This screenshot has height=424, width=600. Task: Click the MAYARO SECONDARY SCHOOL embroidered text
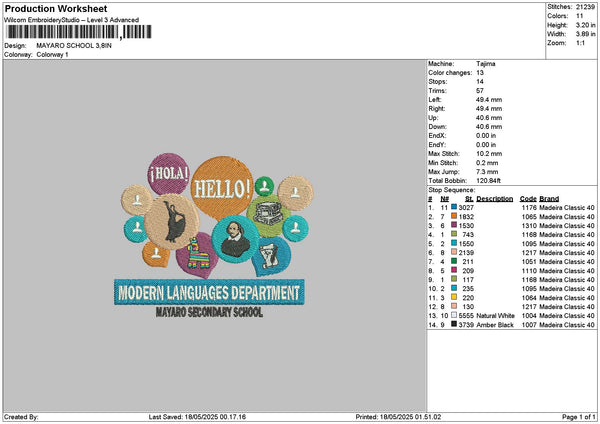click(209, 312)
